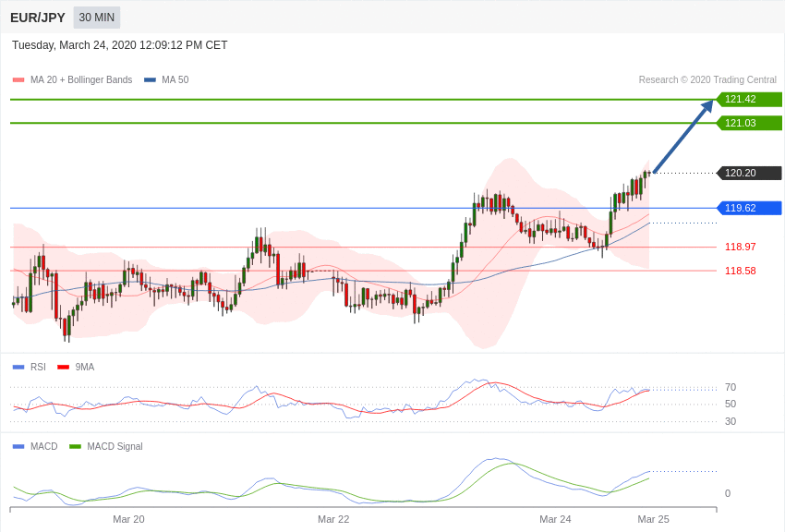This screenshot has width=785, height=532.
Task: Click the Research © 2020 Trading Central credit
Action: (x=707, y=79)
